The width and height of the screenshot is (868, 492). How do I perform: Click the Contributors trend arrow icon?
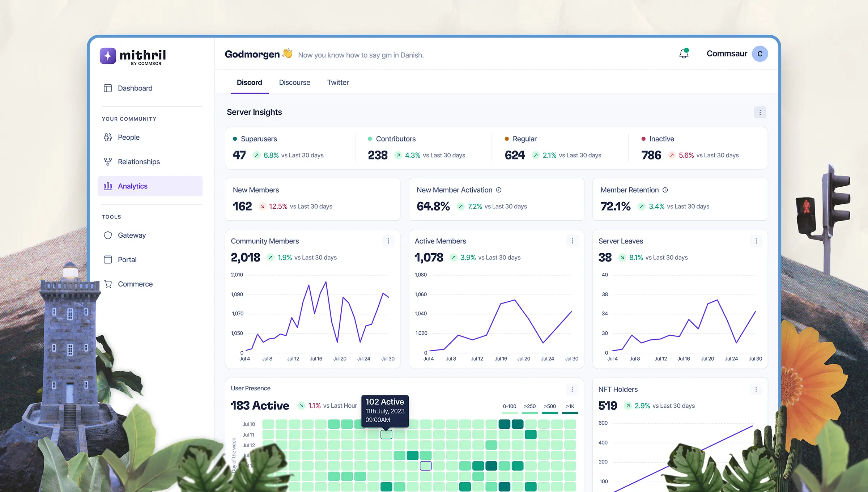[398, 155]
